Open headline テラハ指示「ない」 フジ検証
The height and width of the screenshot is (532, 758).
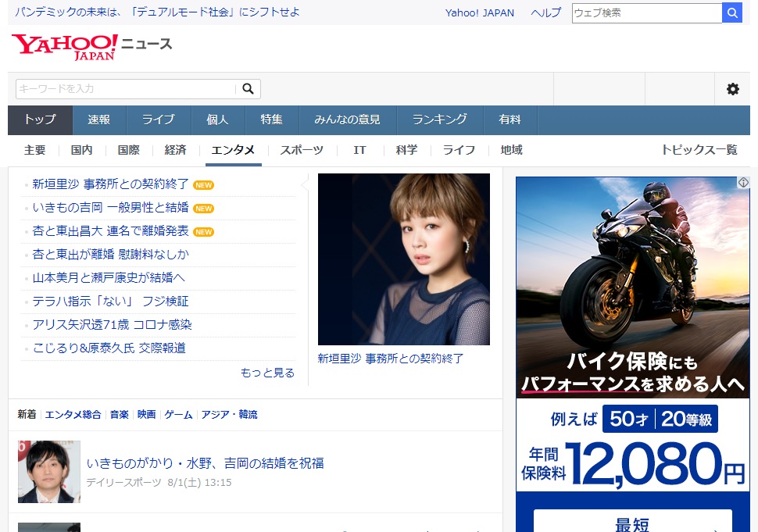point(111,301)
